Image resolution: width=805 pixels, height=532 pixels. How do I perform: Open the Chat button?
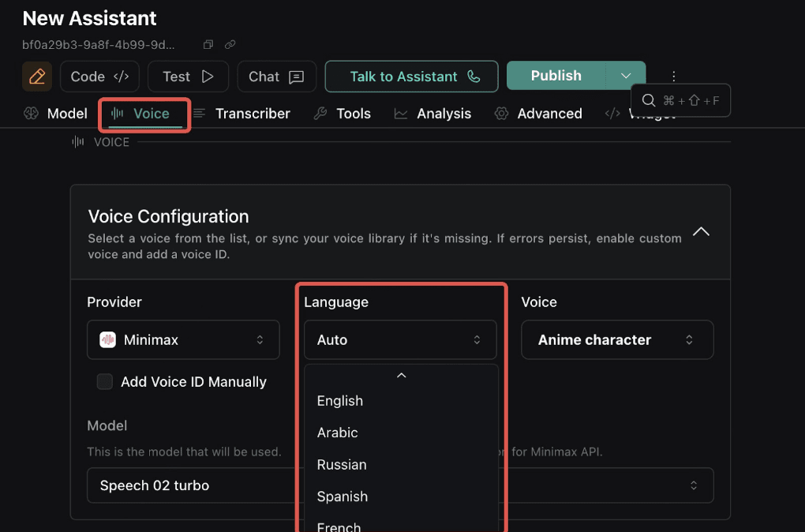[276, 77]
